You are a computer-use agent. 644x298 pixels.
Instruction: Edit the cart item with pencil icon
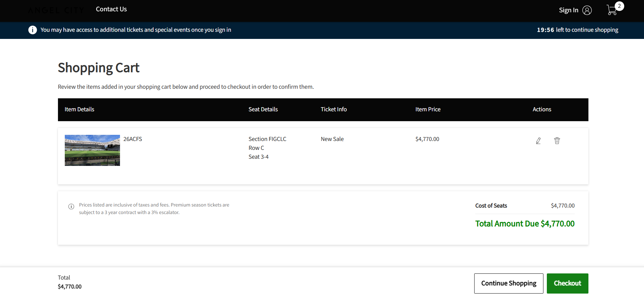tap(538, 141)
